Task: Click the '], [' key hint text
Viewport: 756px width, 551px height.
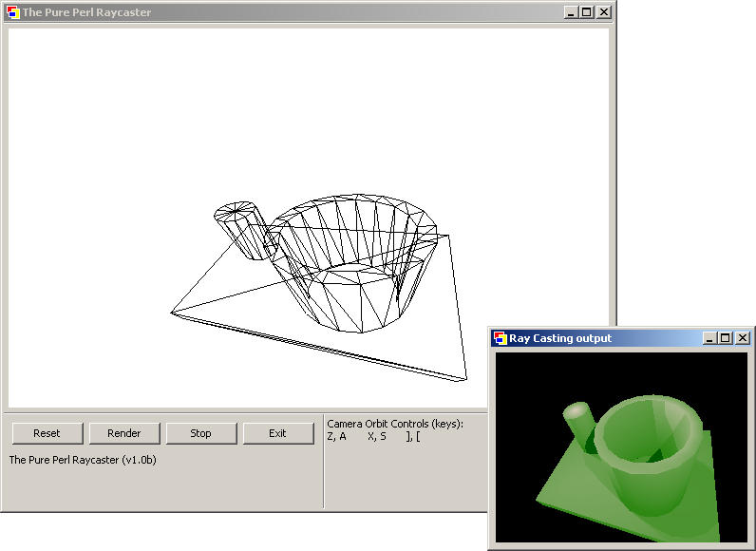Action: (413, 437)
